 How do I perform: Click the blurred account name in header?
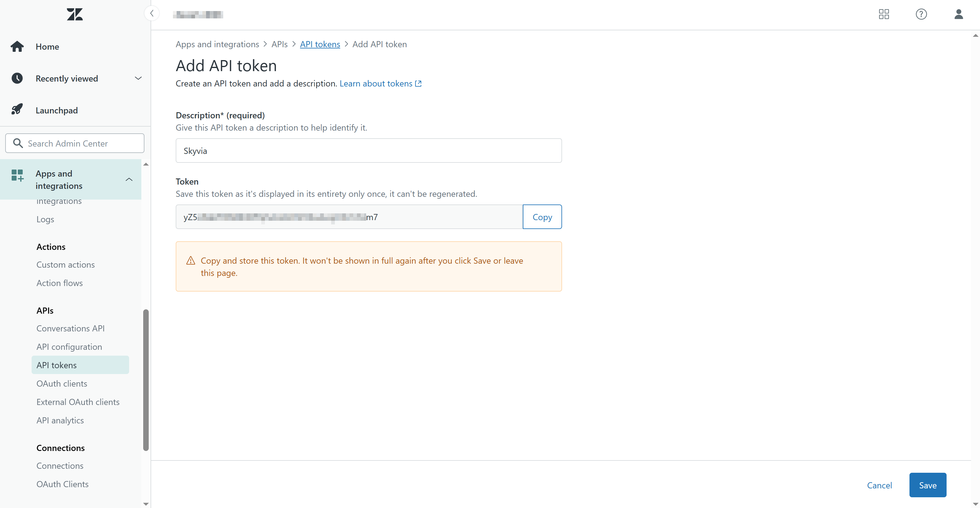[198, 14]
